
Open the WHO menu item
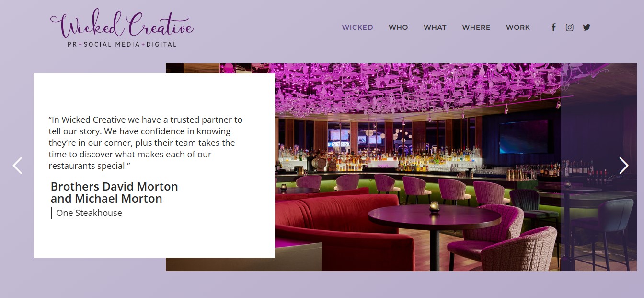click(x=398, y=27)
